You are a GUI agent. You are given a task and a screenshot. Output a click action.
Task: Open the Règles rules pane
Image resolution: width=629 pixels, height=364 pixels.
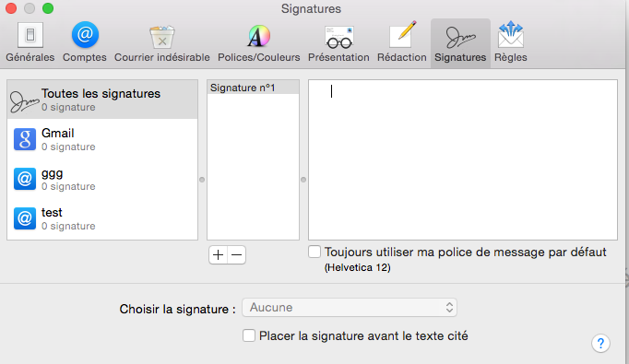click(x=510, y=42)
